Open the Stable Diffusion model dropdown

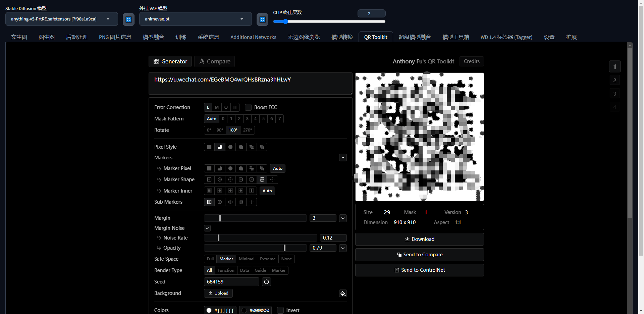point(62,19)
